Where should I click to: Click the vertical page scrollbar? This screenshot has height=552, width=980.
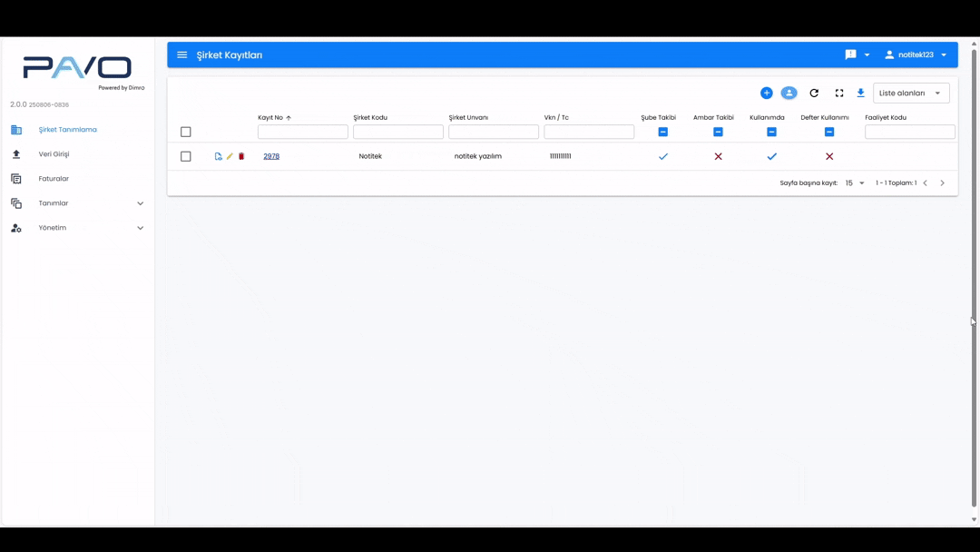(975, 272)
